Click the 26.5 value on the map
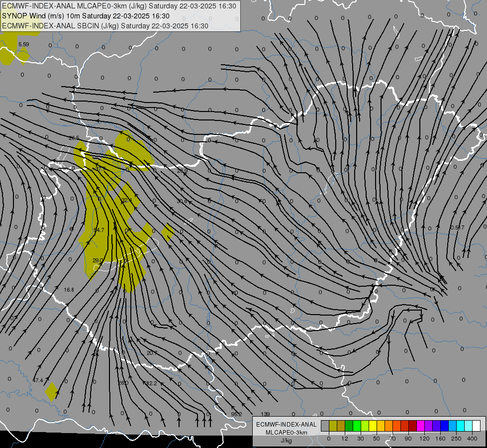 coord(74,138)
